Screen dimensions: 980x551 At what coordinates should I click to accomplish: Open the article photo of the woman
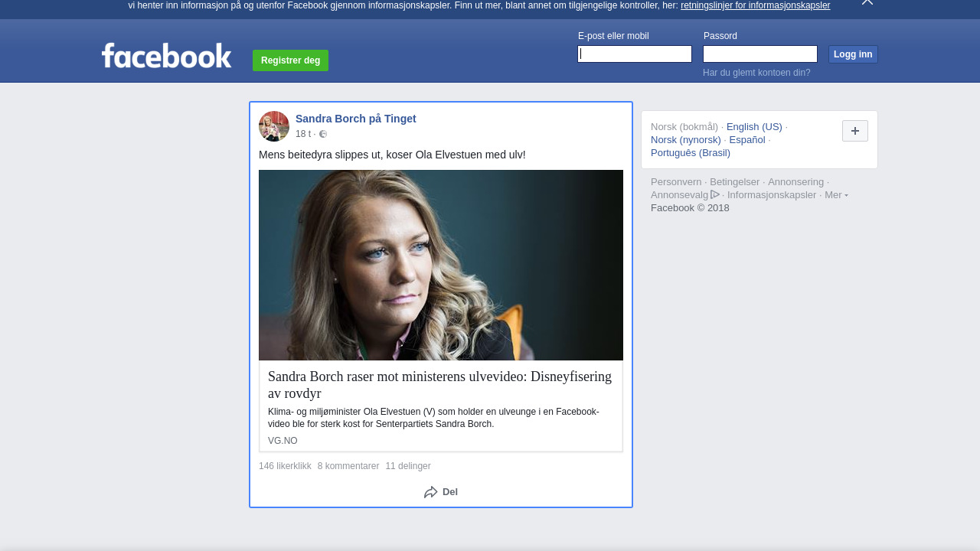pyautogui.click(x=441, y=265)
